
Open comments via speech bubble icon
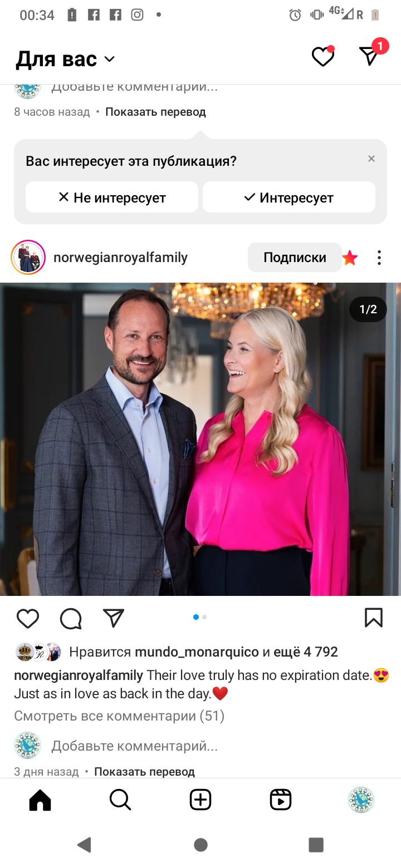click(x=71, y=618)
